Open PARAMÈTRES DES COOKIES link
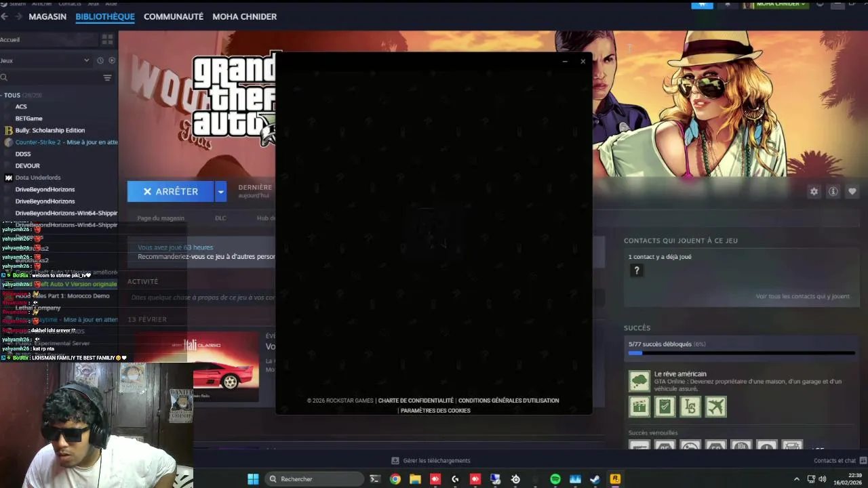The height and width of the screenshot is (488, 868). 435,411
